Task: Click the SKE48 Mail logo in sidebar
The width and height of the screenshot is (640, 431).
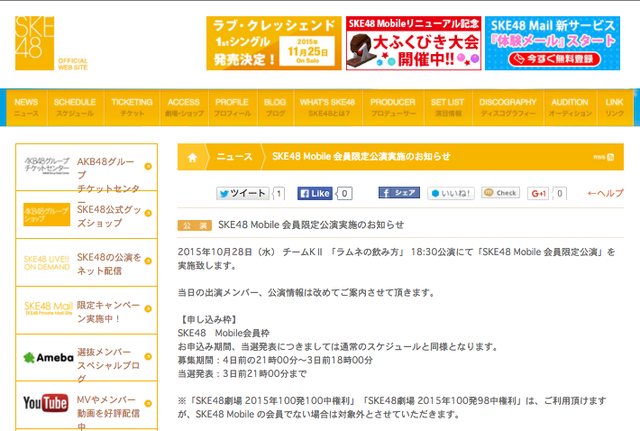Action: [x=48, y=308]
